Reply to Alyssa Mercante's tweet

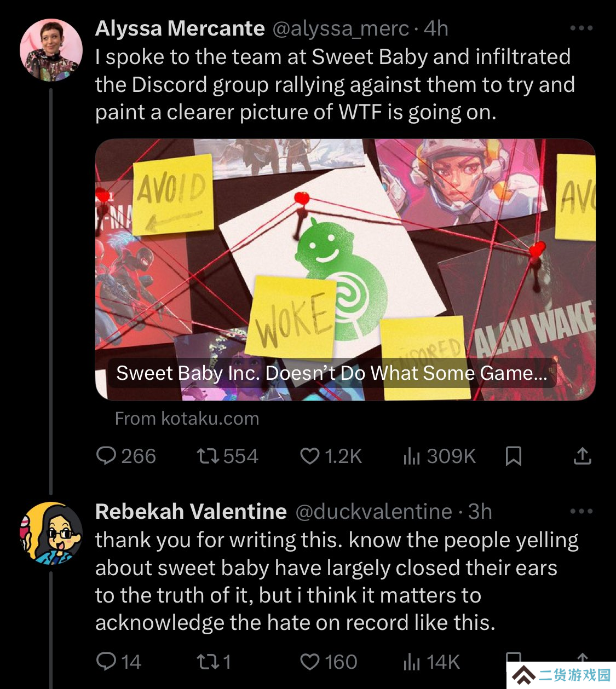point(126,456)
